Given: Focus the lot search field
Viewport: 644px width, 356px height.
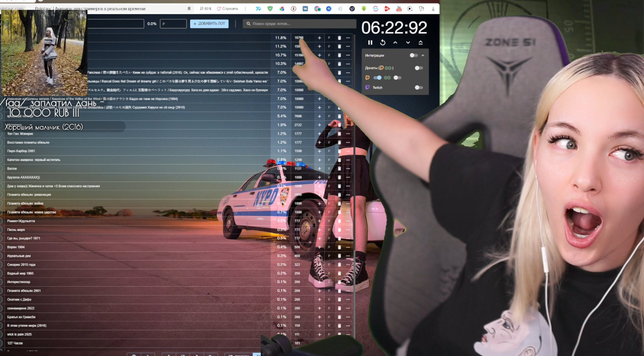Looking at the screenshot, I should (299, 24).
